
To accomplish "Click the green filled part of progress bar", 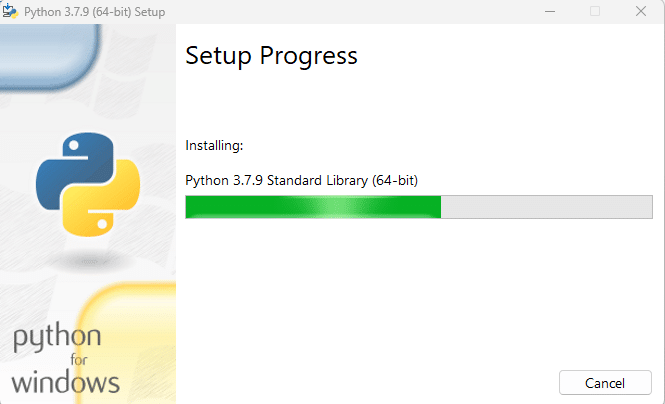I will pyautogui.click(x=313, y=207).
